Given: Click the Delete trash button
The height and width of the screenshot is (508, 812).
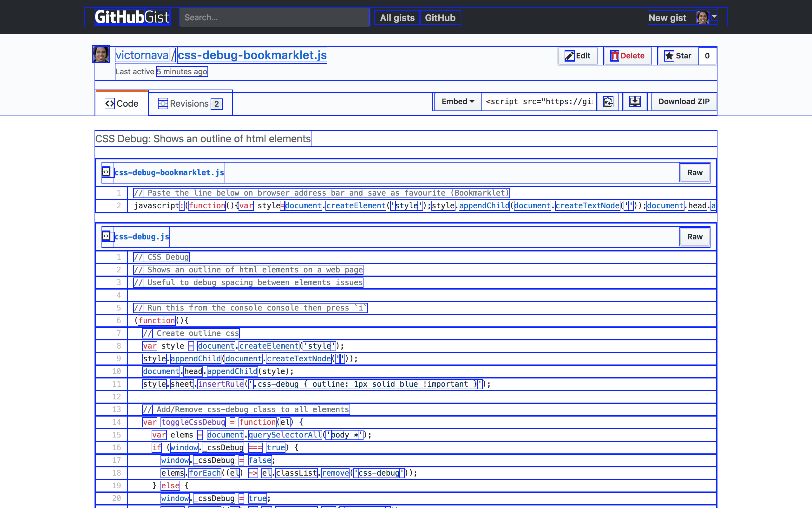Looking at the screenshot, I should pos(627,56).
